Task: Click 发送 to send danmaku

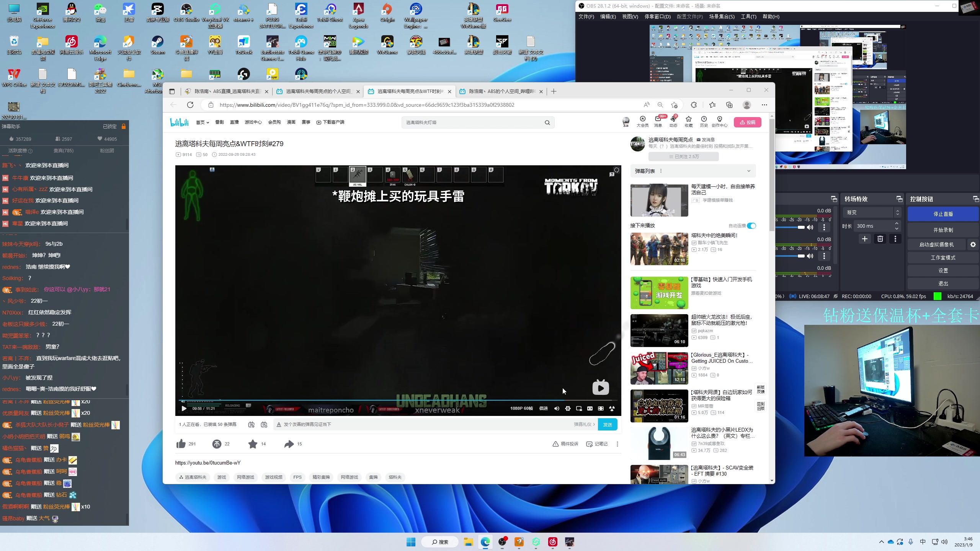Action: tap(608, 424)
